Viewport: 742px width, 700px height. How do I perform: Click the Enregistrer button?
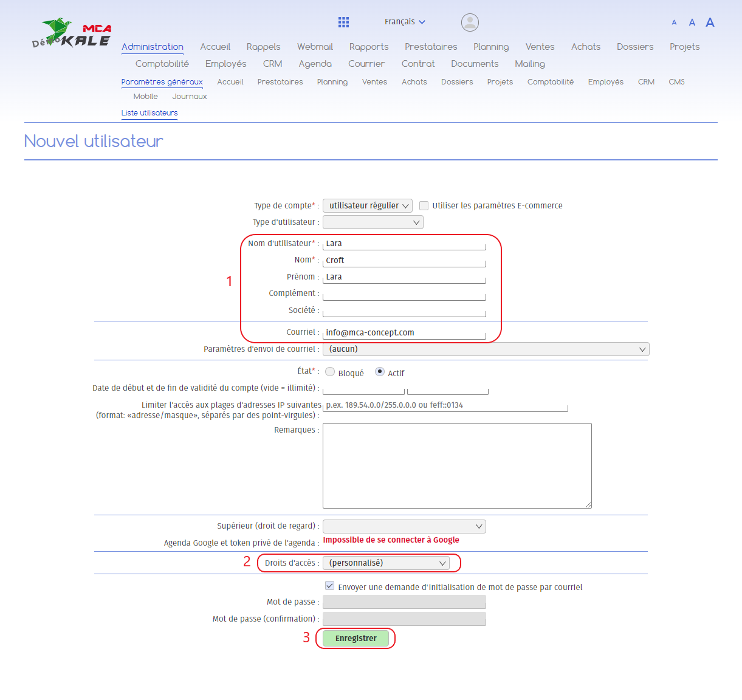[356, 639]
